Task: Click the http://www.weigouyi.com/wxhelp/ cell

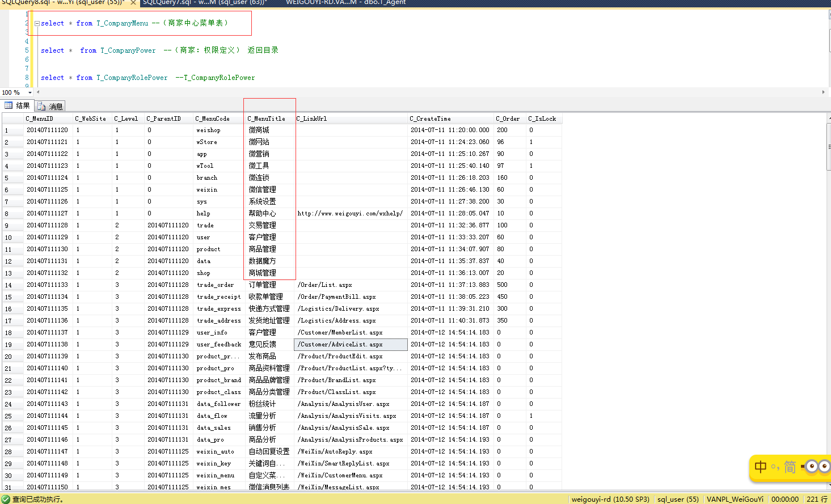Action: coord(350,214)
